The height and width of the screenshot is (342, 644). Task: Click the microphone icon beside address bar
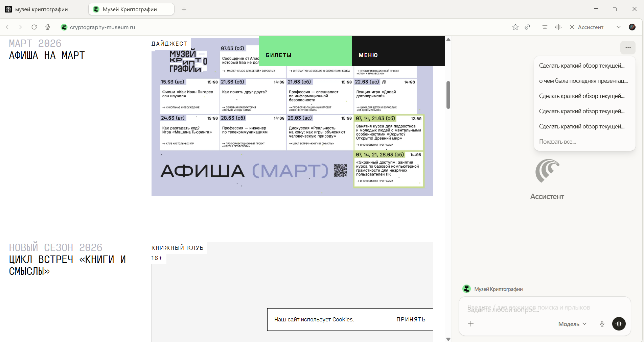point(48,27)
